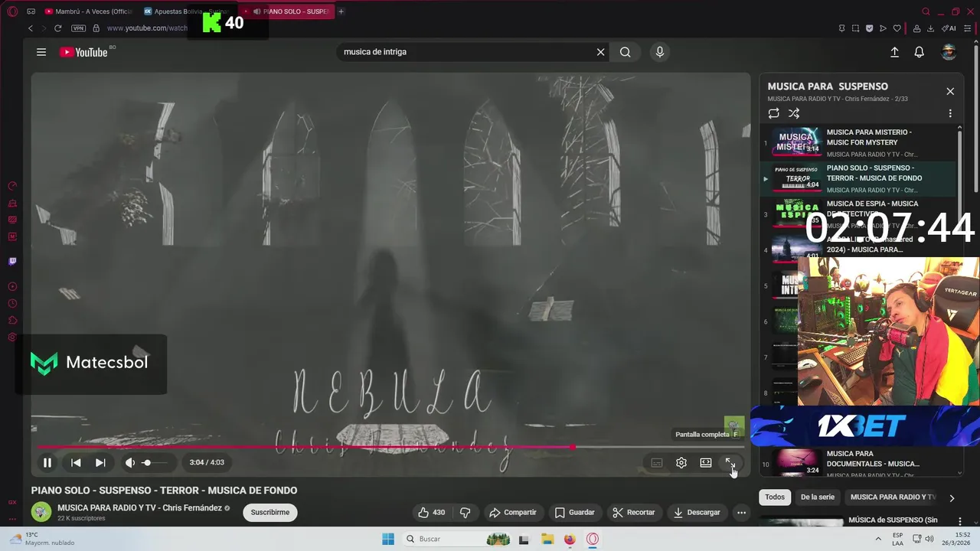This screenshot has width=980, height=551.
Task: Open the channel avatar beside video title
Action: (41, 512)
